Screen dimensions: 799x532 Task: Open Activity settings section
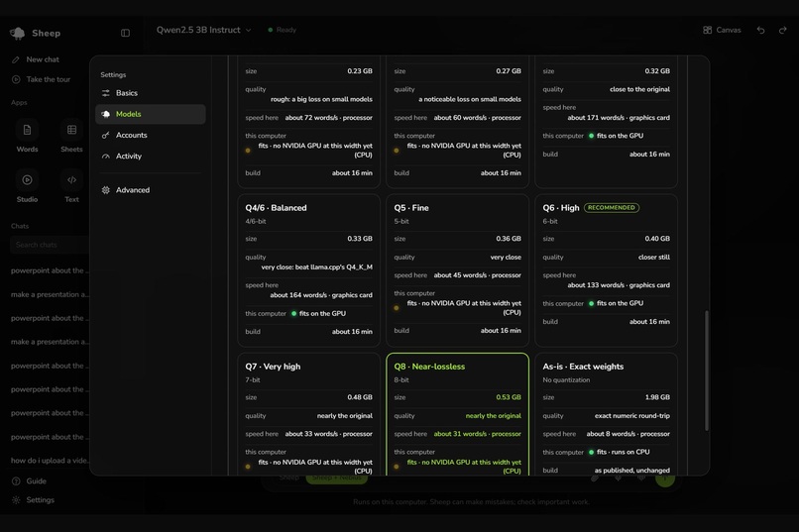point(151,157)
